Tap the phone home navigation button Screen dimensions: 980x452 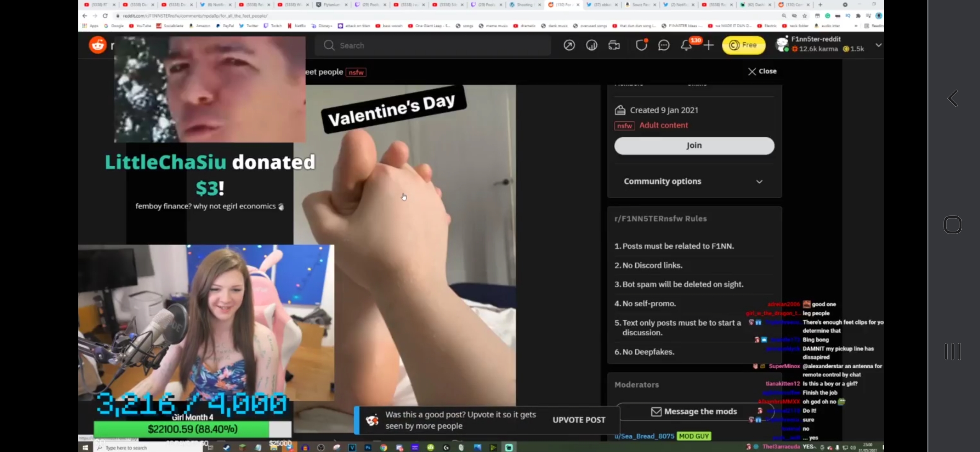pos(953,225)
